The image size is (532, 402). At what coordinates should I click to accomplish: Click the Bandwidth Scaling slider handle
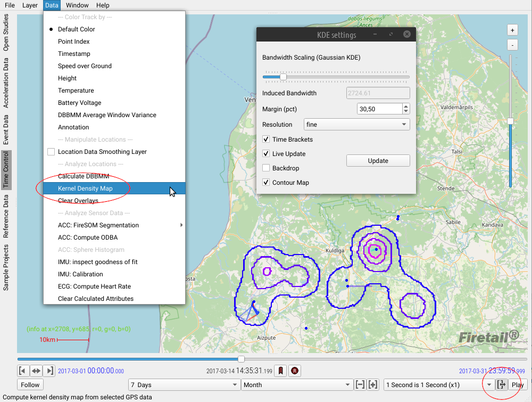(283, 77)
